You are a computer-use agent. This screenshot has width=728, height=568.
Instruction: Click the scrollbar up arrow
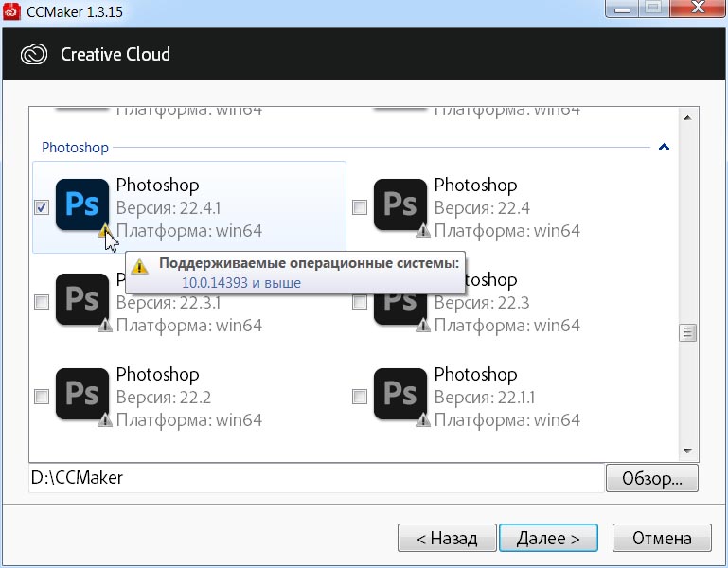tap(687, 118)
